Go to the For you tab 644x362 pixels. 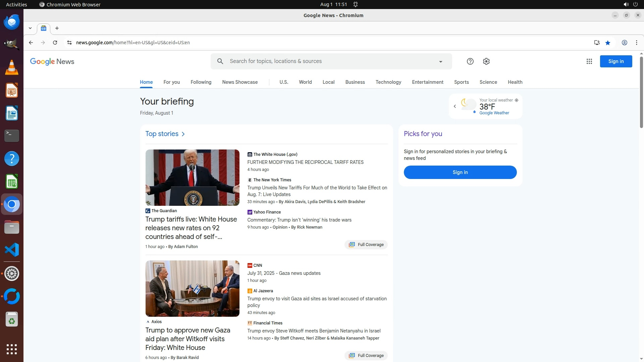[171, 82]
